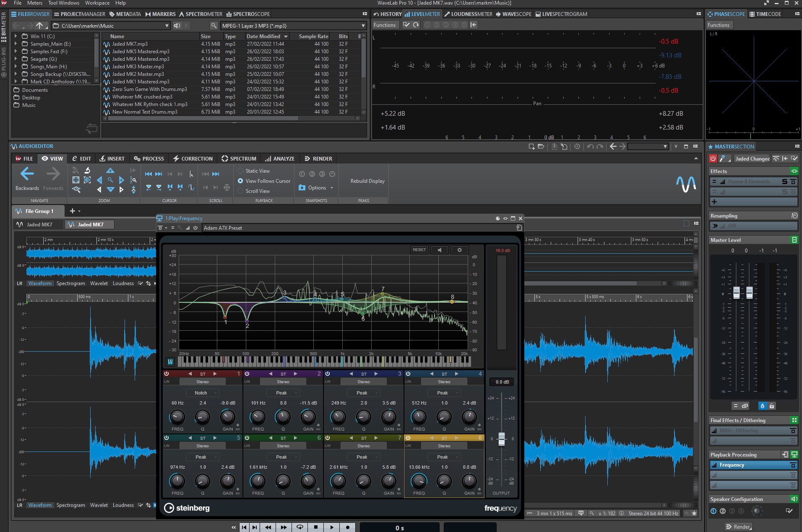Click the camera icon beside Options
This screenshot has width=802, height=532.
click(302, 188)
